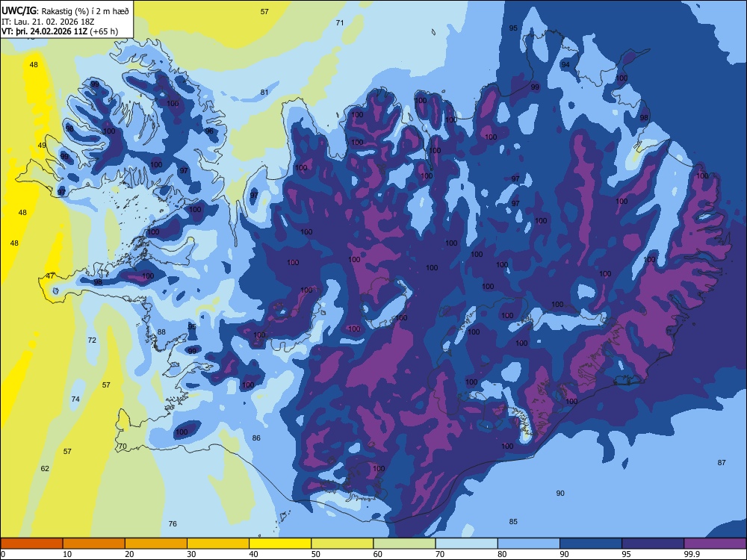Viewport: 747px width, 560px height.
Task: Click the map value '62' in the southwest corner
Action: coord(45,469)
